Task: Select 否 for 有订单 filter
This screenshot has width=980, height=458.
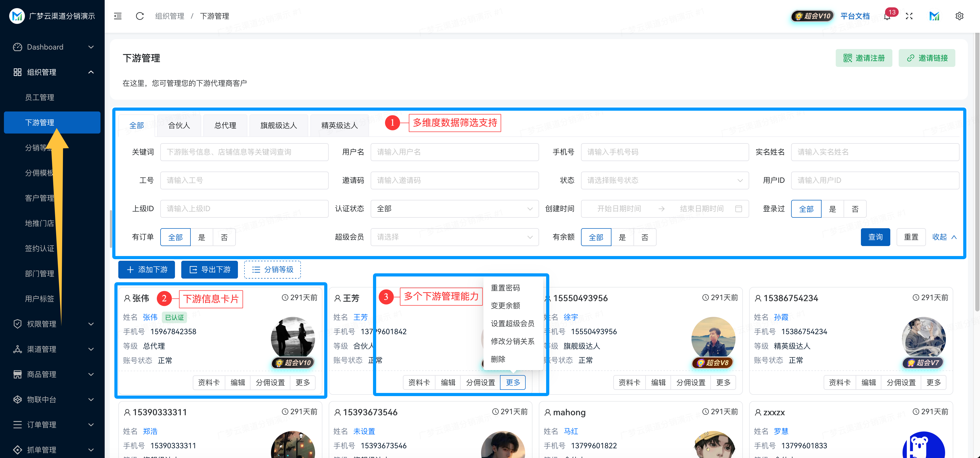Action: click(224, 237)
